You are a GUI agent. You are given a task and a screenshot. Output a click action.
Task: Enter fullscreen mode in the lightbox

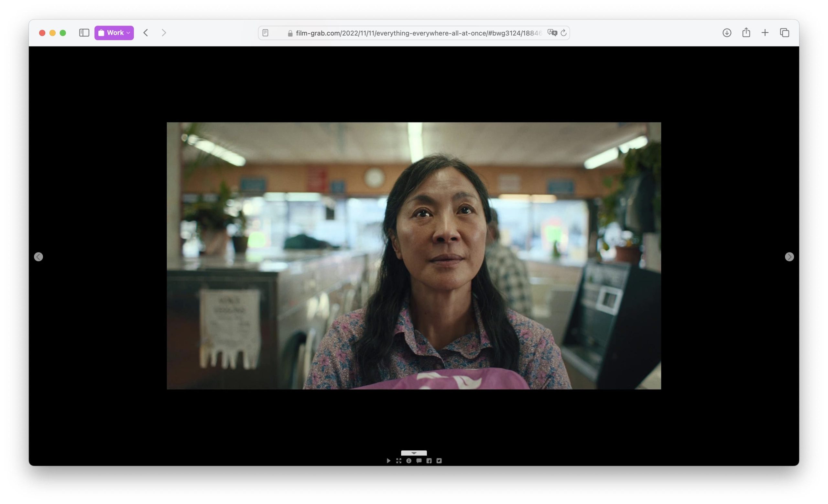tap(398, 461)
